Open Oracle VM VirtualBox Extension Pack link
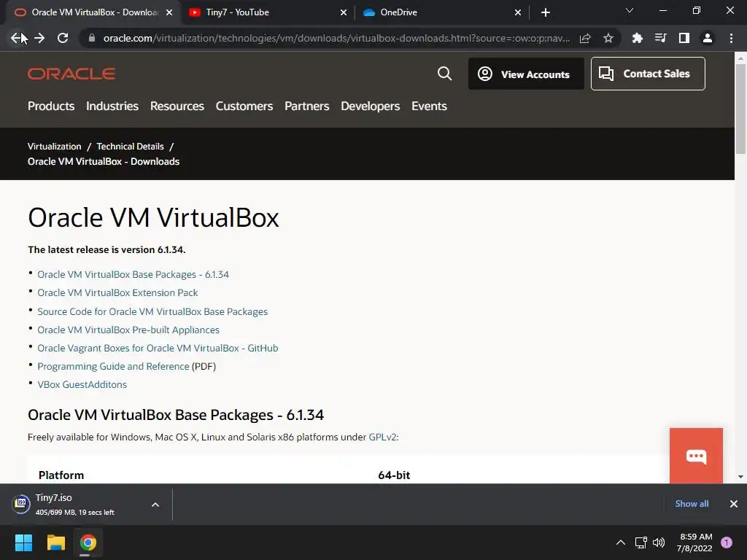This screenshot has width=747, height=560. point(117,293)
